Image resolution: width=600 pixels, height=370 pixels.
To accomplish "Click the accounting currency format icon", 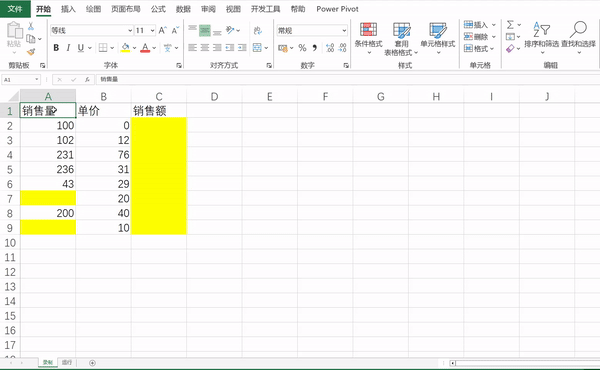I will (x=283, y=48).
